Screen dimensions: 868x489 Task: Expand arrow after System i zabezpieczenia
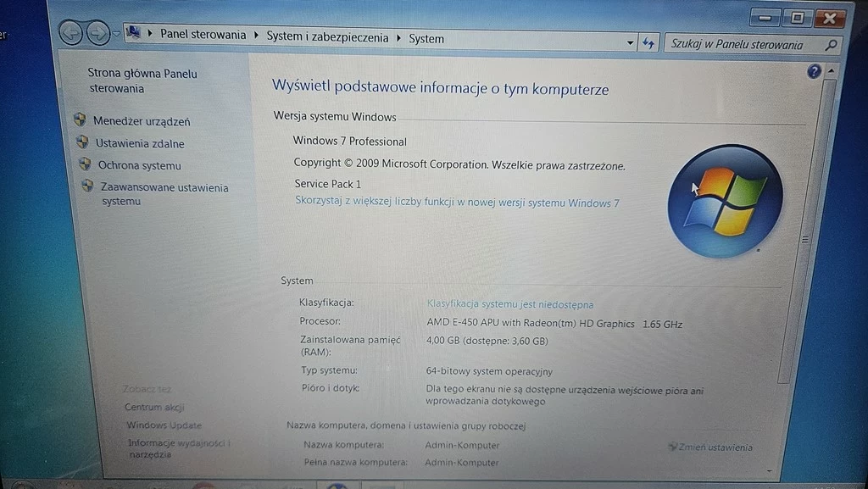(x=399, y=38)
